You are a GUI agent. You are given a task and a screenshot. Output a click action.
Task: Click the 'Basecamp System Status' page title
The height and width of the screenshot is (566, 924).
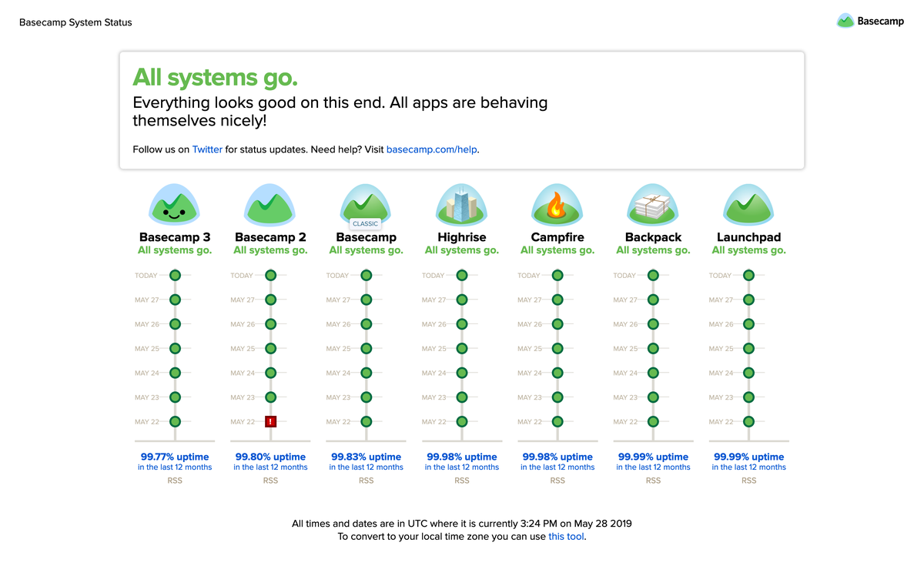click(75, 22)
